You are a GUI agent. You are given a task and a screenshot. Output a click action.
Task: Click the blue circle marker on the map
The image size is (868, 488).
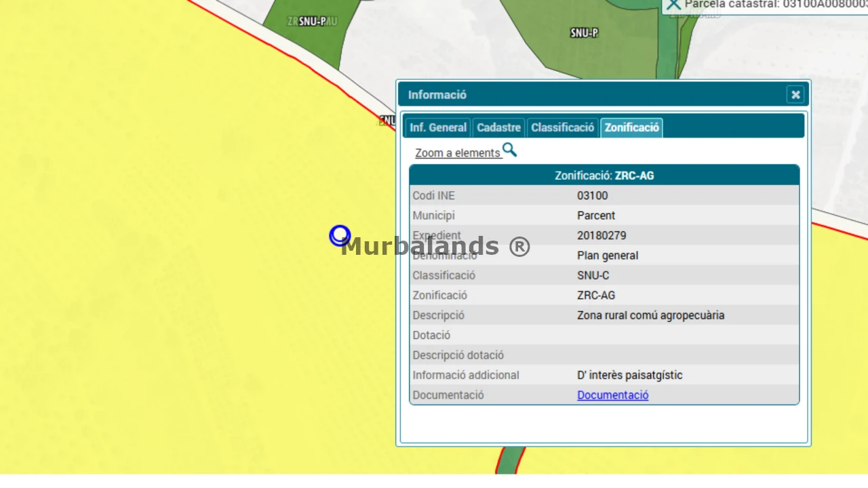tap(340, 236)
